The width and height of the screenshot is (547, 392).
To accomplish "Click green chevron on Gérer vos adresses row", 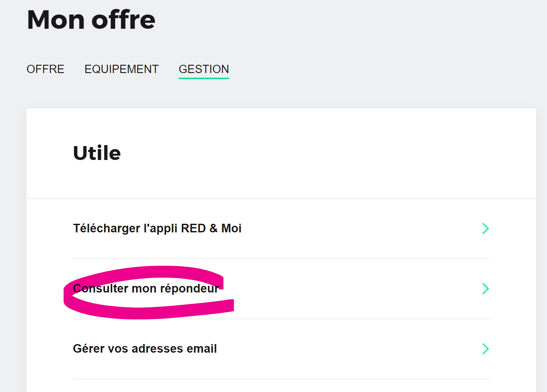I will (485, 349).
